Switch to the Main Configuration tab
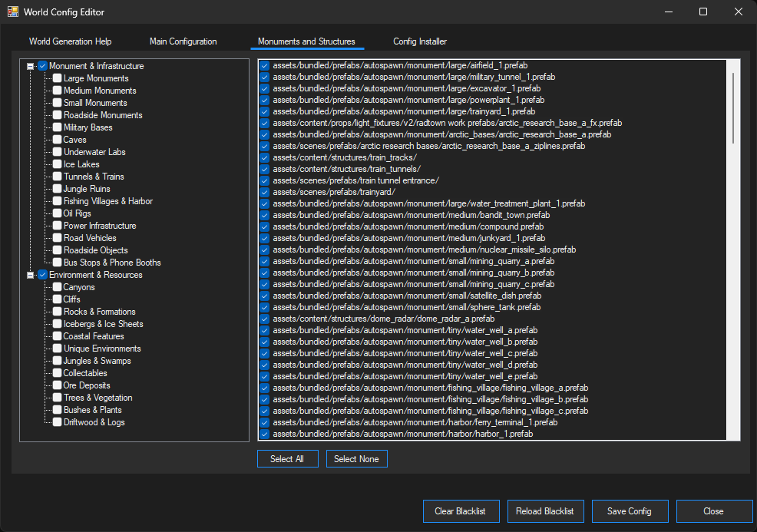The width and height of the screenshot is (757, 532). 183,41
